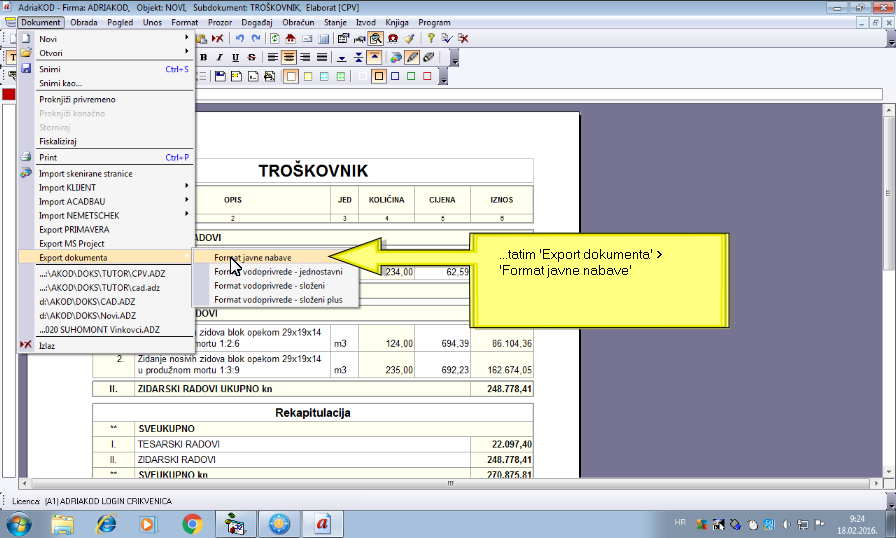Toggle bold formatting
The height and width of the screenshot is (538, 896).
click(203, 57)
